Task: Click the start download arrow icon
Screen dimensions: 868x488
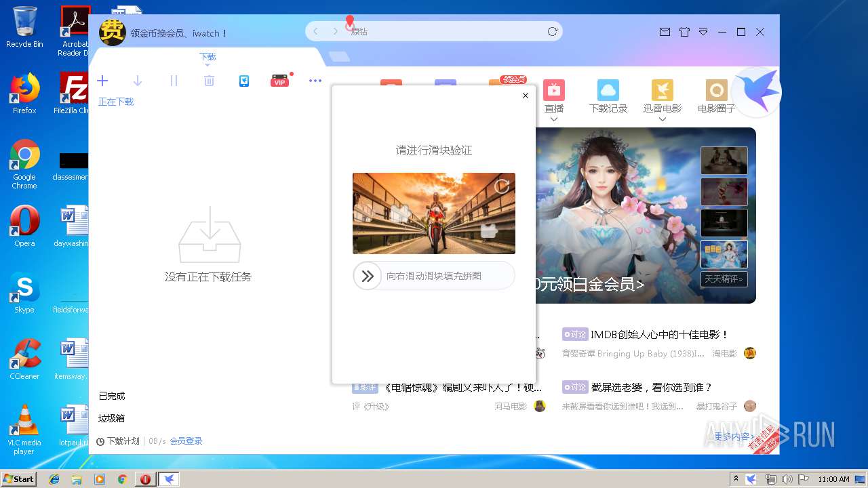Action: [x=138, y=81]
